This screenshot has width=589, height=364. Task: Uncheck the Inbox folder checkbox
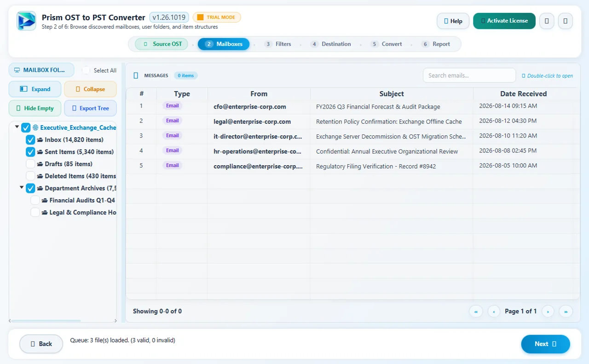click(30, 140)
